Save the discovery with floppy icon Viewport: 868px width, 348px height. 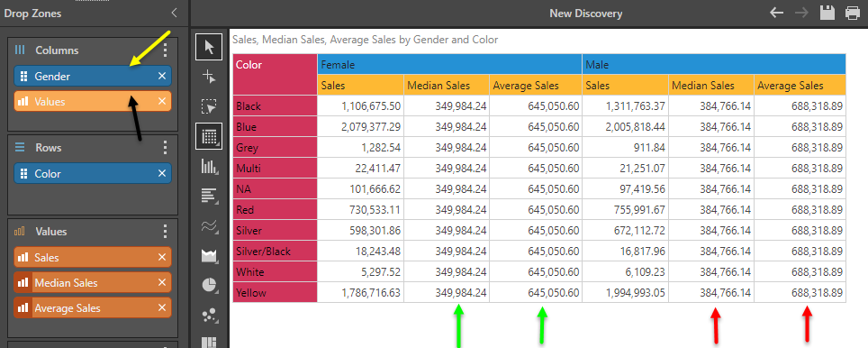click(x=827, y=13)
